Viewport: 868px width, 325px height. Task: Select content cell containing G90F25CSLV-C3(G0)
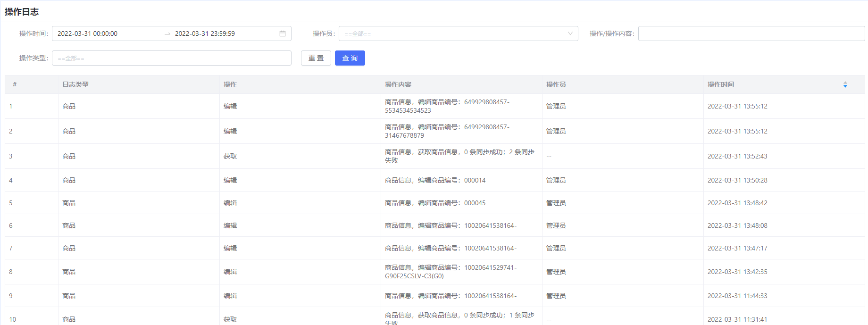tap(461, 272)
